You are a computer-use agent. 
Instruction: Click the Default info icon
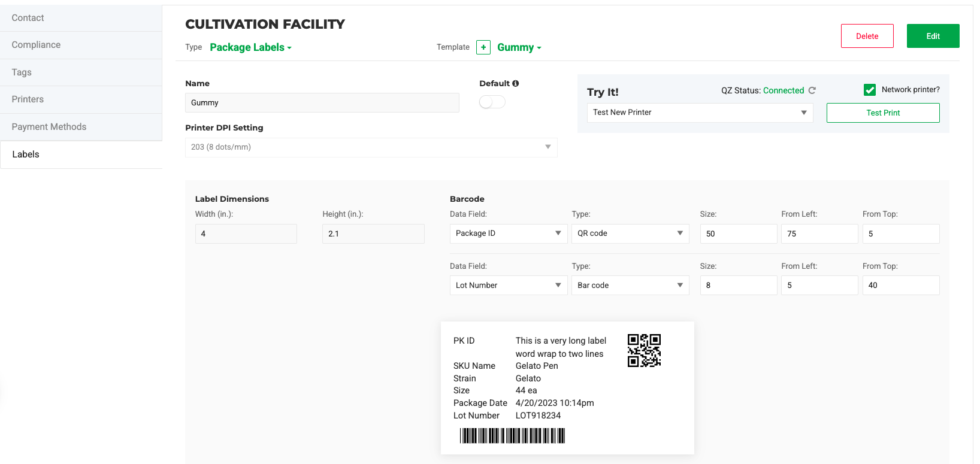tap(516, 84)
